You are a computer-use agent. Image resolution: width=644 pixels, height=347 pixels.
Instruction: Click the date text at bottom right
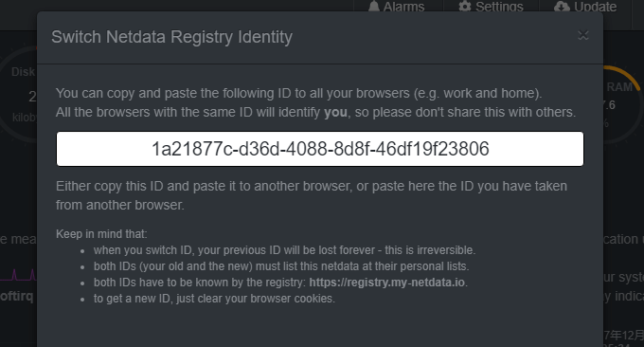(623, 336)
